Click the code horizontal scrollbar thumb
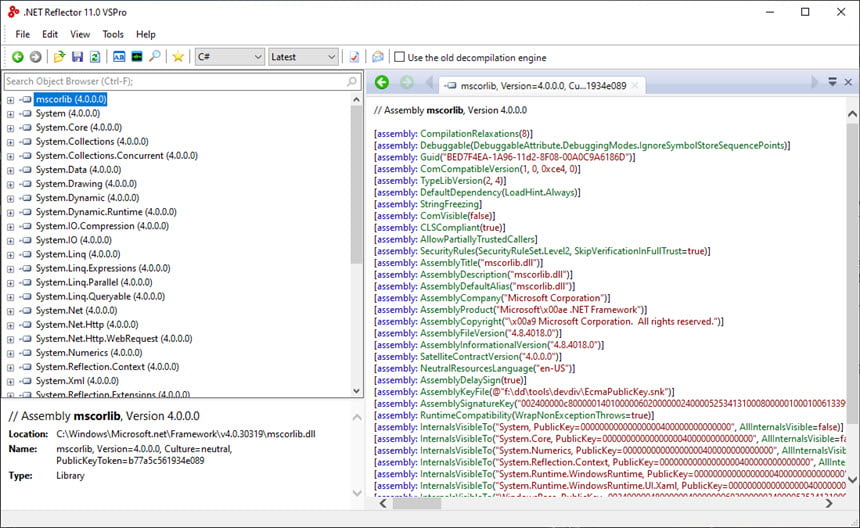 coord(417,503)
